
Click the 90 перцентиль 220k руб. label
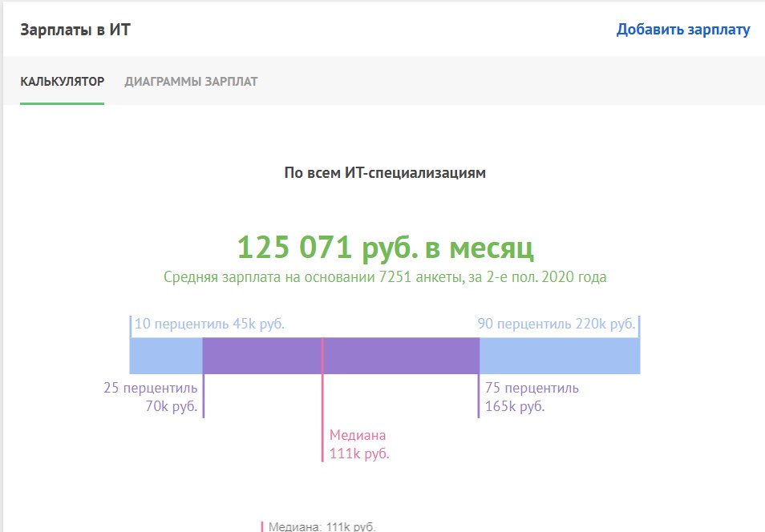coord(557,324)
